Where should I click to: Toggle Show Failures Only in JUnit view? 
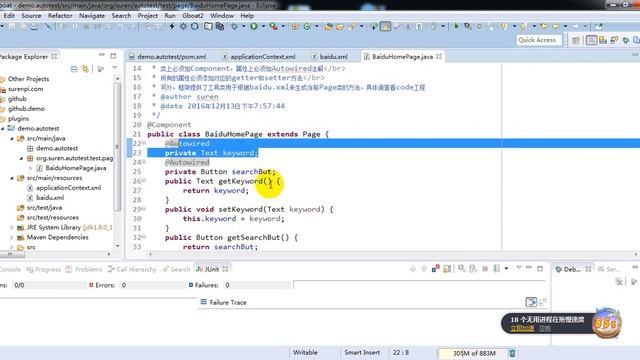click(x=436, y=269)
